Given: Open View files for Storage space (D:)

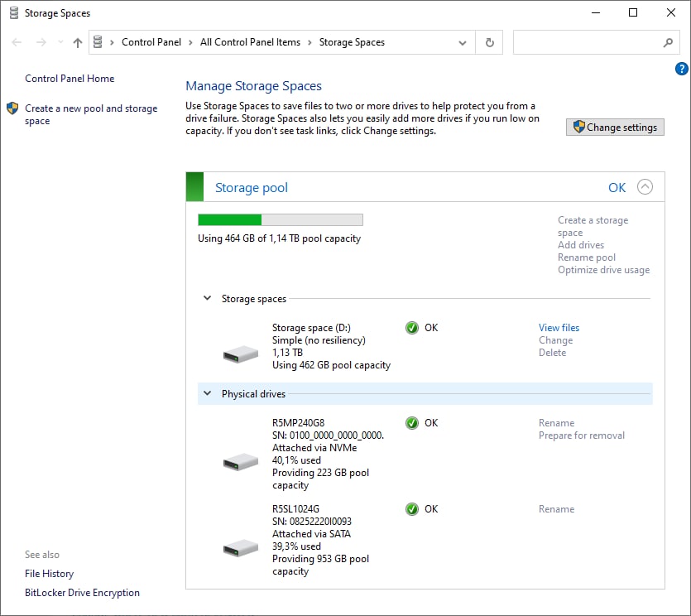Looking at the screenshot, I should point(559,328).
